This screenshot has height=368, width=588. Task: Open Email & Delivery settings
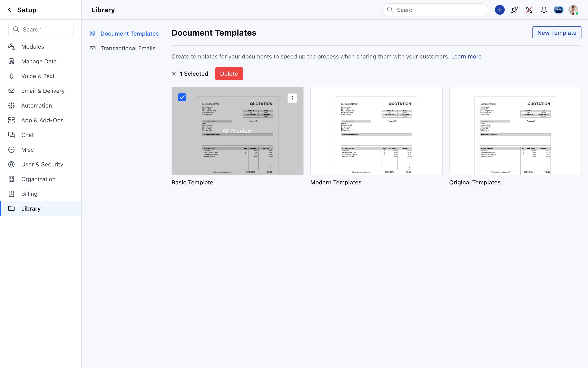[41, 91]
